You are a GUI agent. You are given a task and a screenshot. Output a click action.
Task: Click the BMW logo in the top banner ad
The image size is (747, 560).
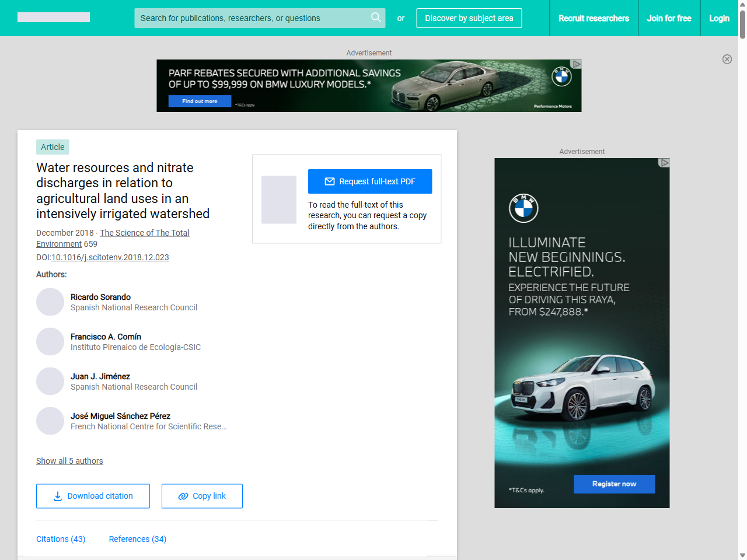point(561,76)
